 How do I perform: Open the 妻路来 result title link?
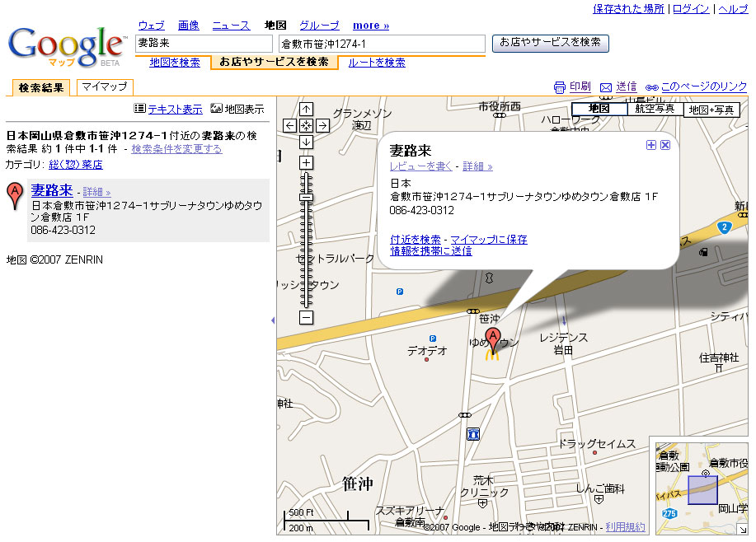point(52,190)
